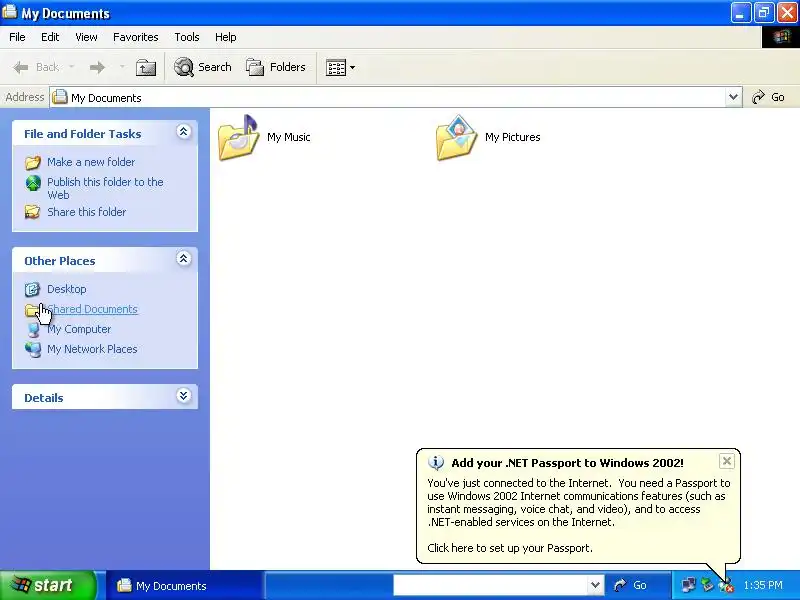Restore down the My Documents window
The image size is (800, 600).
click(x=764, y=13)
